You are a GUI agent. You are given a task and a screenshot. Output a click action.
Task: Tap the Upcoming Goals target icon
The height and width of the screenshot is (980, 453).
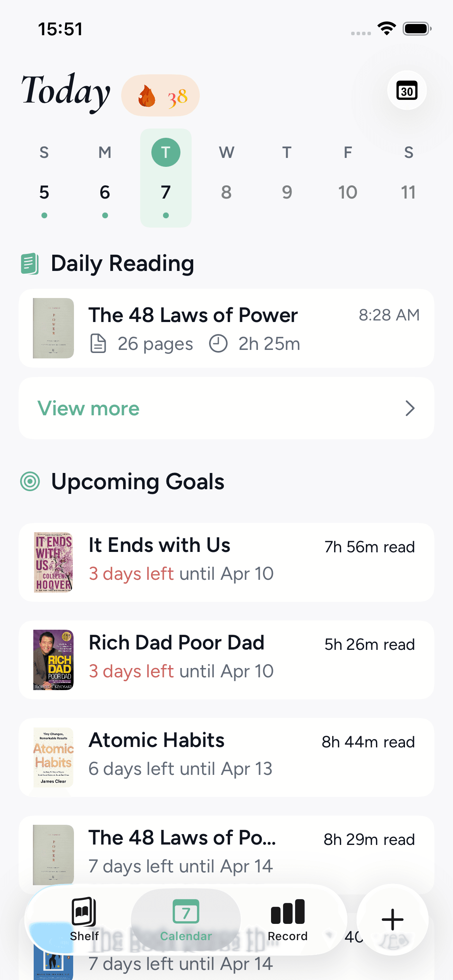tap(30, 481)
